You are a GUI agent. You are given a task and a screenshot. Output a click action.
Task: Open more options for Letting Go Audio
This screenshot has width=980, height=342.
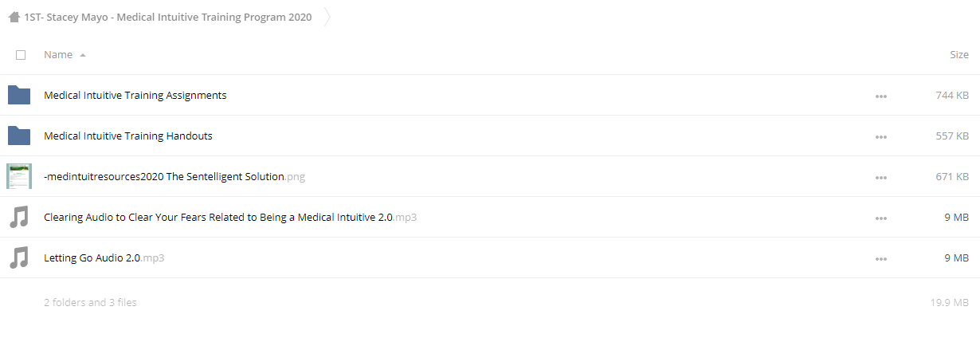[880, 259]
